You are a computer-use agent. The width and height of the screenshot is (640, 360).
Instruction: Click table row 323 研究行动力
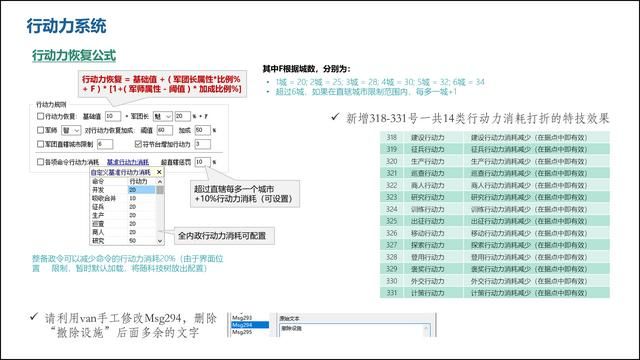[495, 197]
